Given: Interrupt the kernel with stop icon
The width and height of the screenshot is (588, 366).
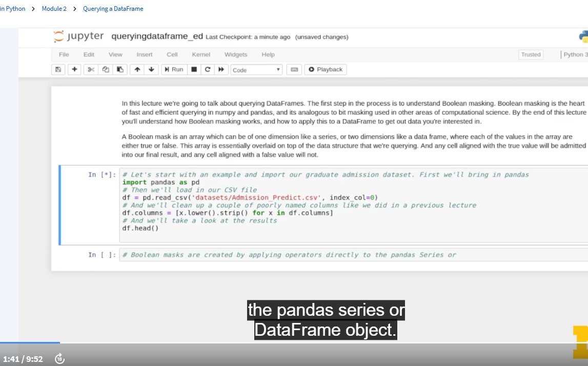Looking at the screenshot, I should pos(194,69).
